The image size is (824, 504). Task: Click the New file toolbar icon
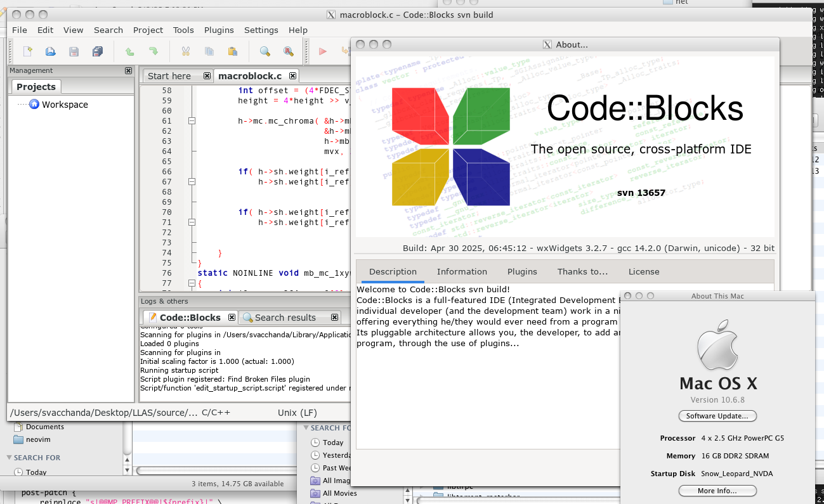click(28, 51)
